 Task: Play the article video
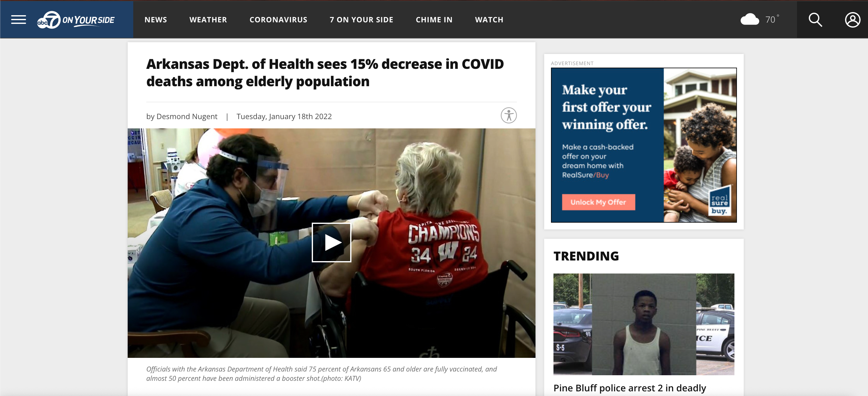pyautogui.click(x=331, y=242)
